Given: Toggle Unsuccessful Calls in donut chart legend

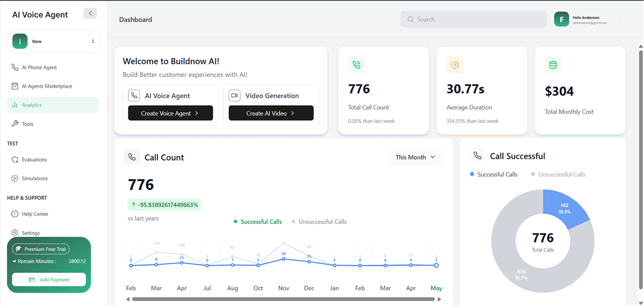Looking at the screenshot, I should pyautogui.click(x=558, y=174).
